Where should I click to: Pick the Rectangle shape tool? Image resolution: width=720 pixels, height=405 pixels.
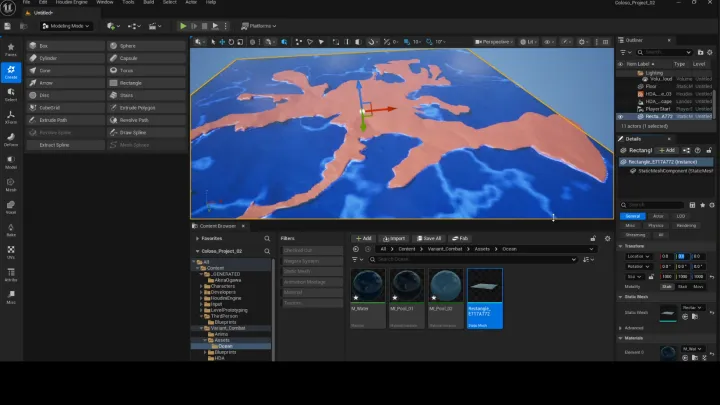tap(146, 83)
